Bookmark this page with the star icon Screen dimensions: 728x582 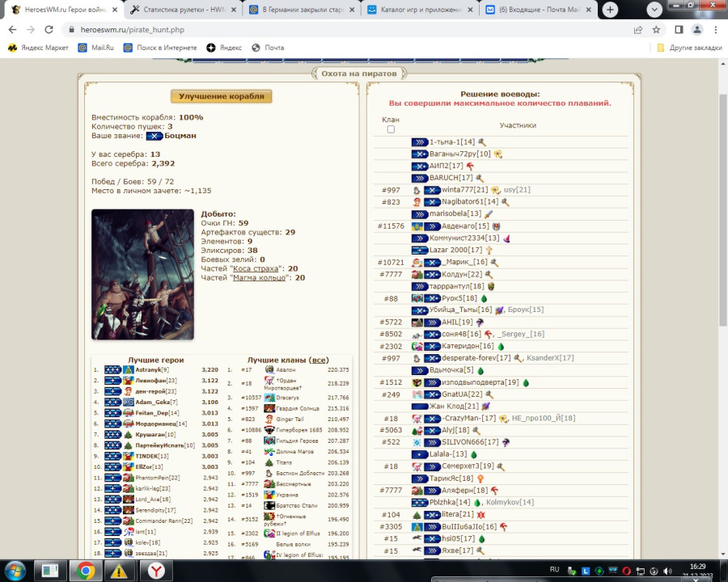click(656, 30)
